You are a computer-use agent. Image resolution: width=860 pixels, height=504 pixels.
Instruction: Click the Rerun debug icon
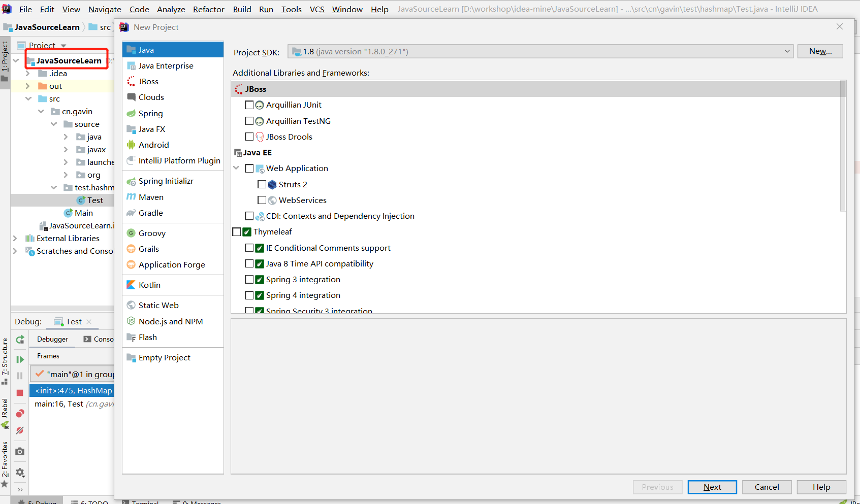coord(20,340)
